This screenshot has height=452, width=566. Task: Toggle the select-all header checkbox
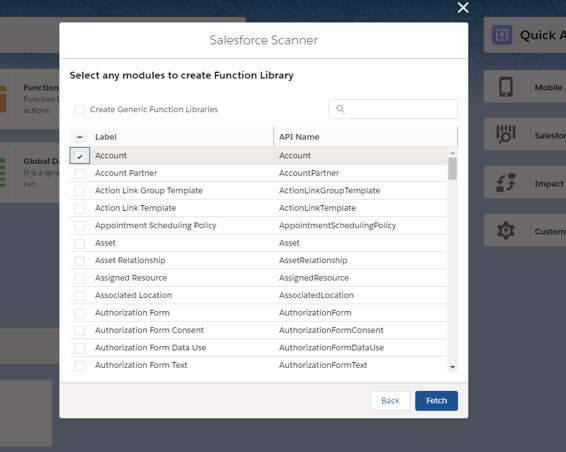coord(80,137)
